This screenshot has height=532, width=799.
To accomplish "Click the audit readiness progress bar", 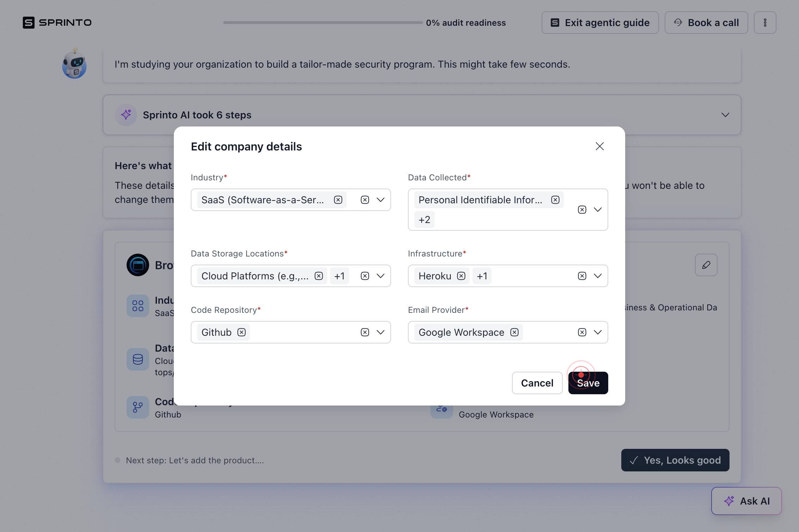I will point(323,23).
